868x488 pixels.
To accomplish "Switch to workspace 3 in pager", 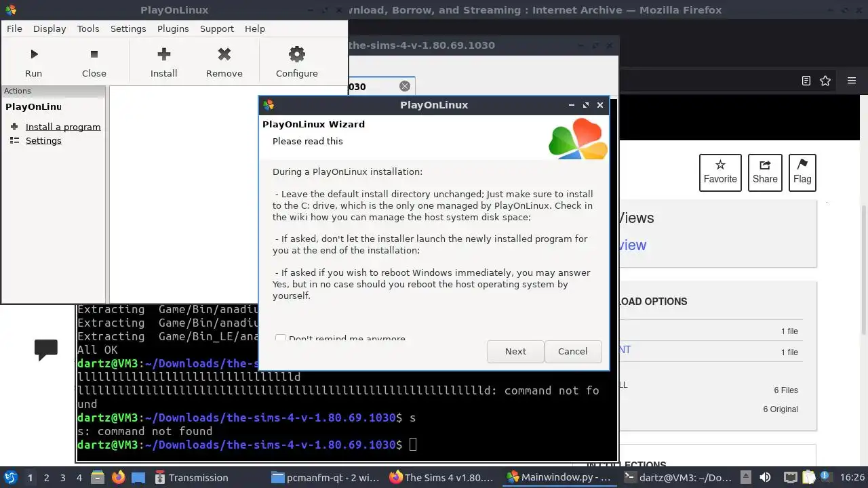I will coord(63,478).
